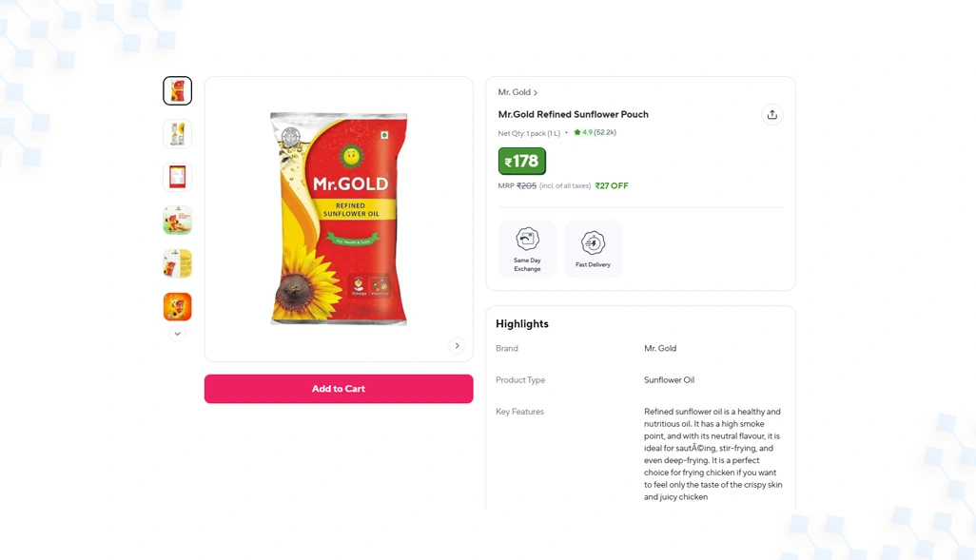
Task: Select the sixth orange thumbnail
Action: pos(177,307)
